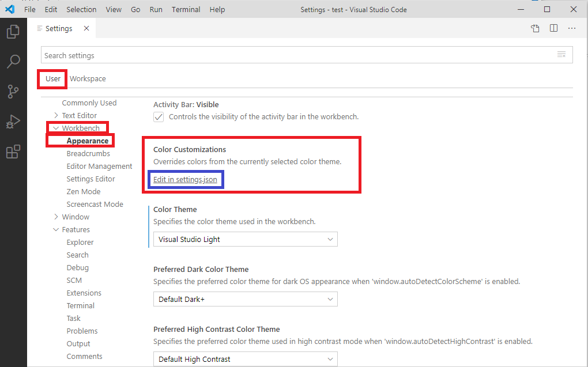Screen dimensions: 588x367
Task: Minimize the Visual Studio Code window
Action: click(x=521, y=9)
